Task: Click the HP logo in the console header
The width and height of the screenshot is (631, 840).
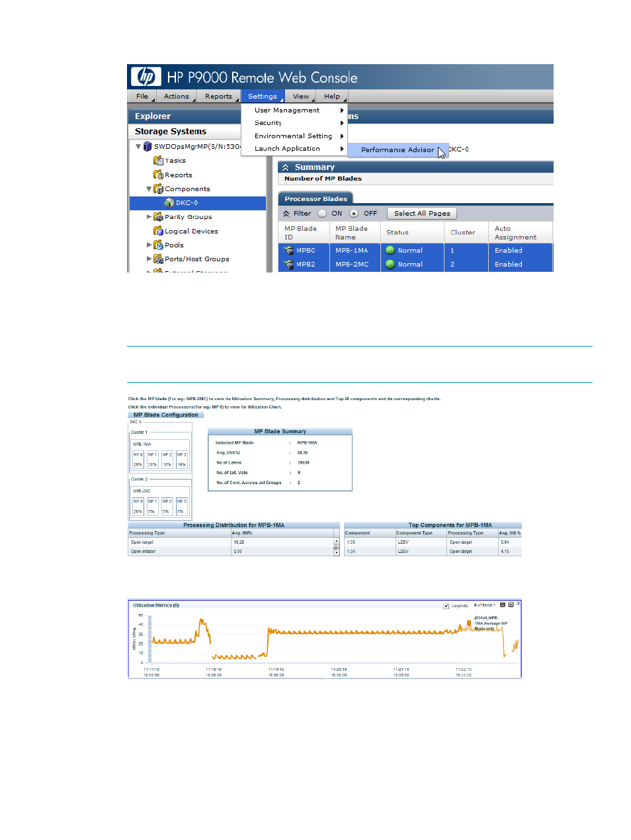Action: (146, 77)
